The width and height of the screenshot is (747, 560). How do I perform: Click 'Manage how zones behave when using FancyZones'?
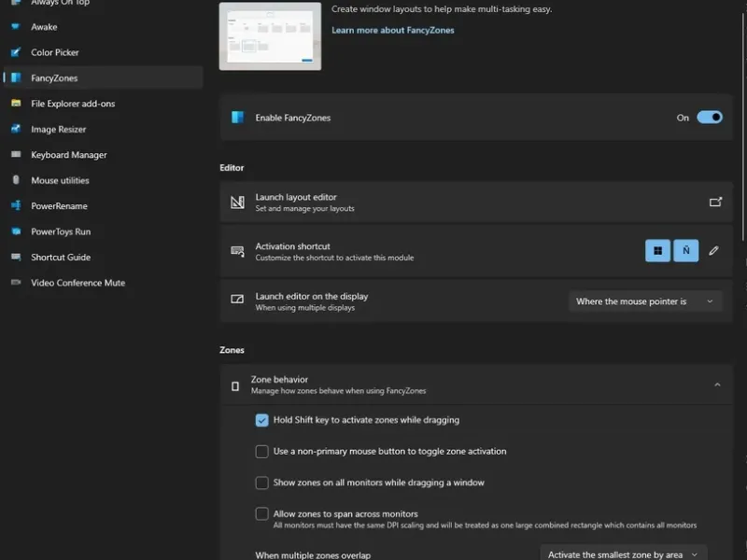338,391
